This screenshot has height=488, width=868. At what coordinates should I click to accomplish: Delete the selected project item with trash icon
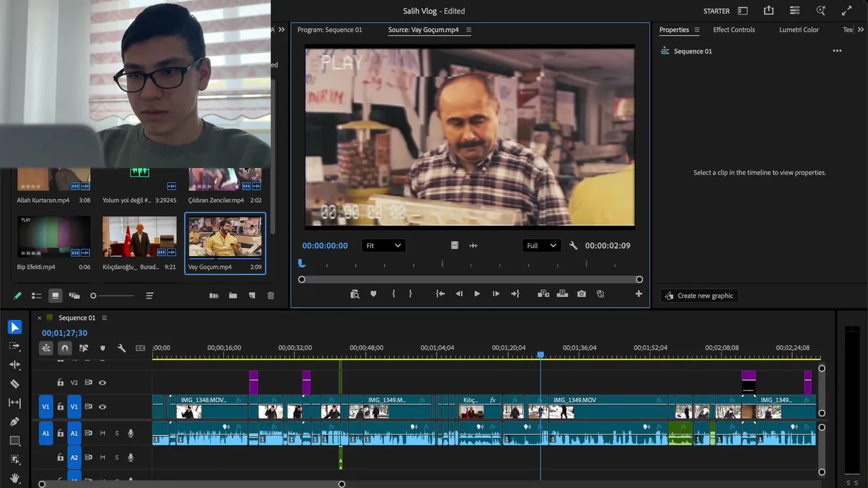tap(271, 296)
